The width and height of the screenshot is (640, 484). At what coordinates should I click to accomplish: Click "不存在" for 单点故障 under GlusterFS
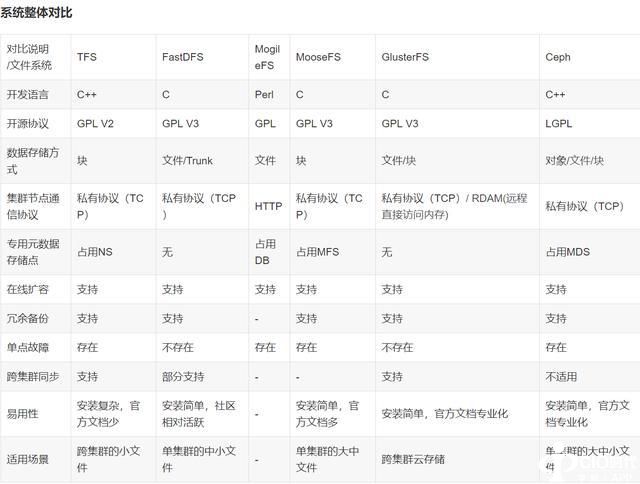pos(397,348)
